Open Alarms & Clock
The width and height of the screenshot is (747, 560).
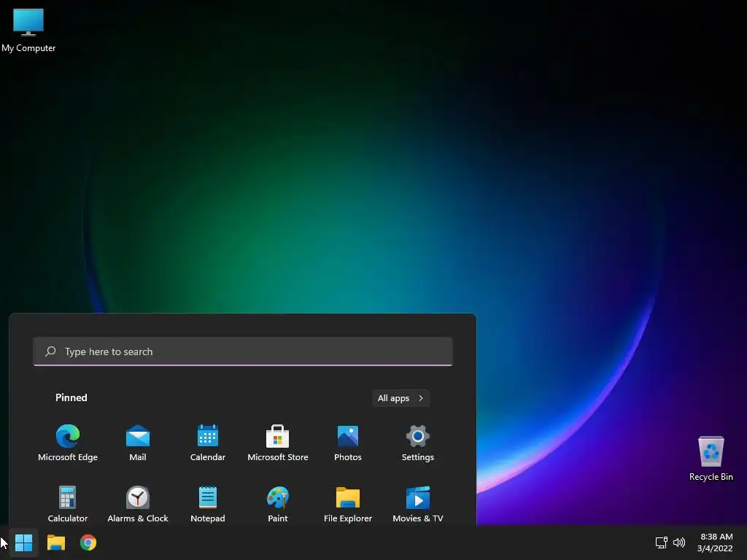pyautogui.click(x=138, y=504)
